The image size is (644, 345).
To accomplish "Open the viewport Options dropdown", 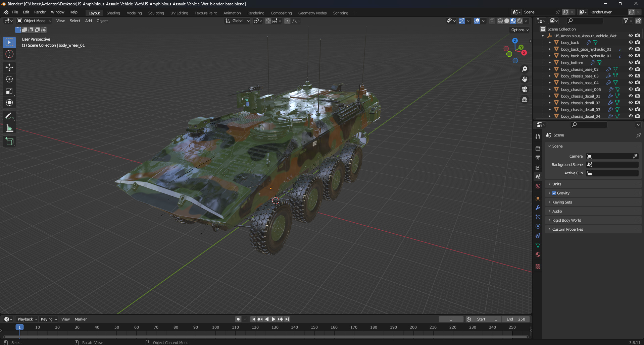I will click(520, 30).
